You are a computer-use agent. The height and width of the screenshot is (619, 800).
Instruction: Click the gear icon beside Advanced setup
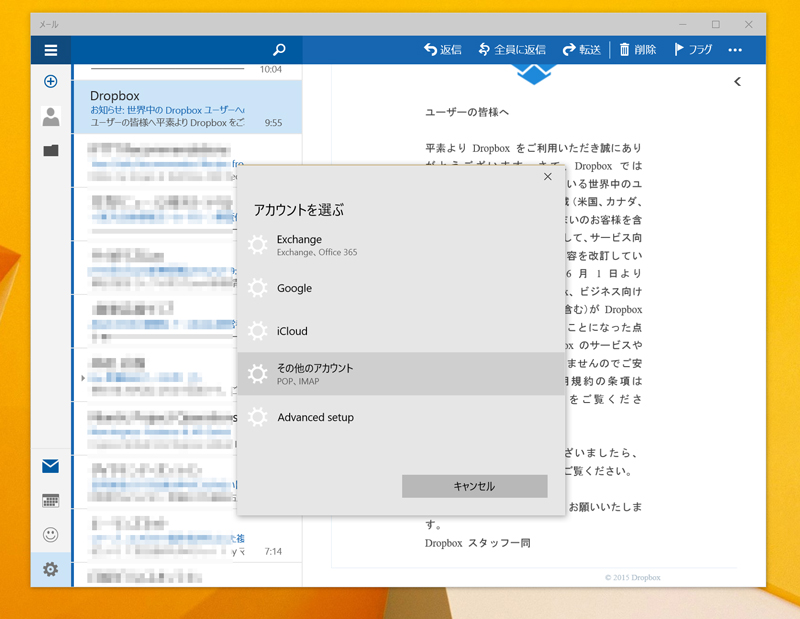(258, 417)
